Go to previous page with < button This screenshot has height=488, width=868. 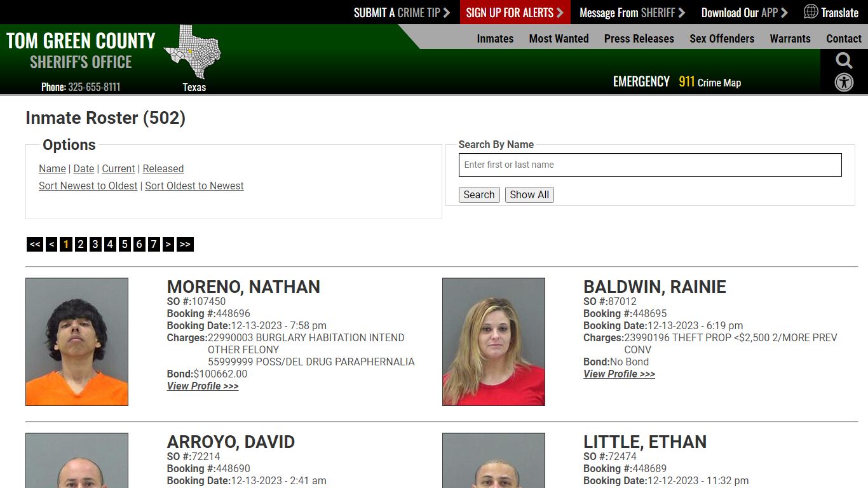(x=51, y=244)
